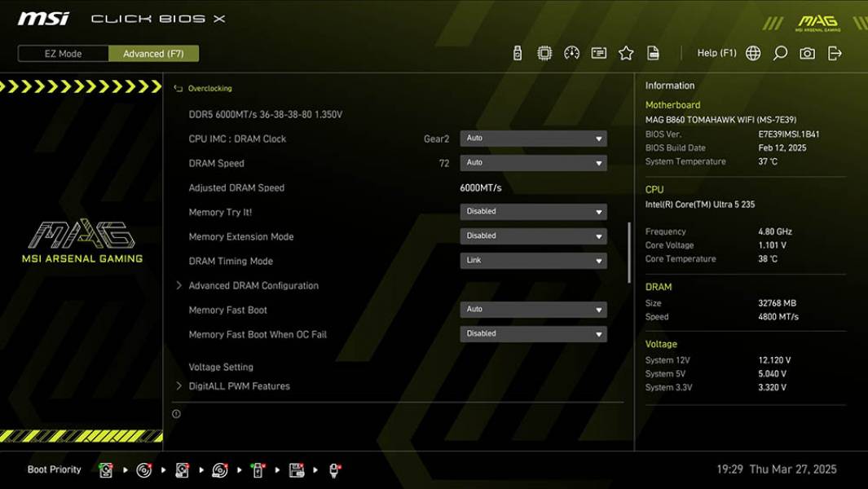Image resolution: width=868 pixels, height=489 pixels.
Task: Click the exit door-arrow icon
Action: pyautogui.click(x=835, y=53)
